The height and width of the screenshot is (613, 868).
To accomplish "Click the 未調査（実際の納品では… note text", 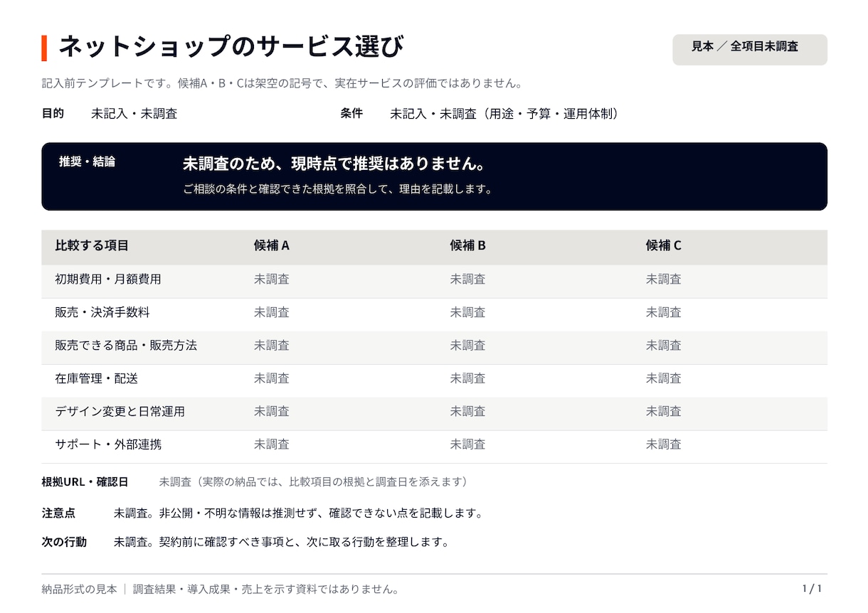I will pos(315,482).
